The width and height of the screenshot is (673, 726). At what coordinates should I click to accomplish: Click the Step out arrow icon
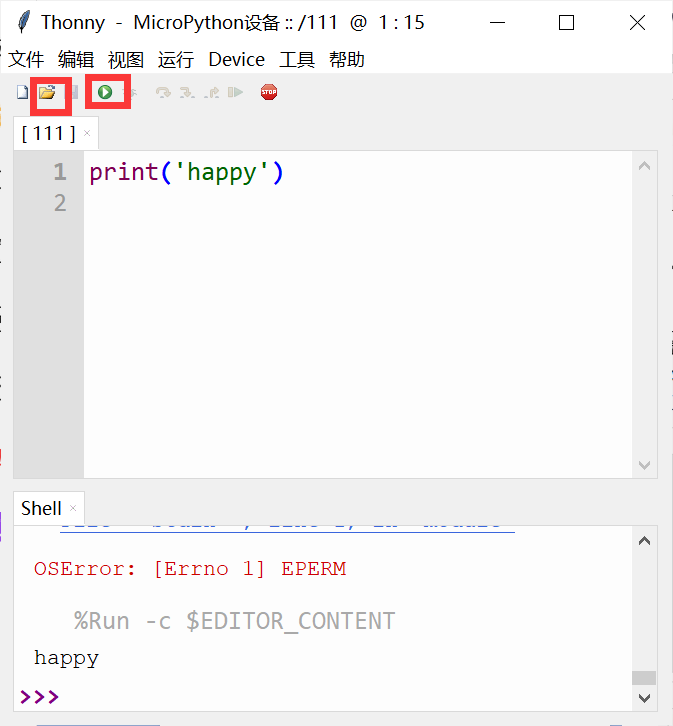pos(212,93)
